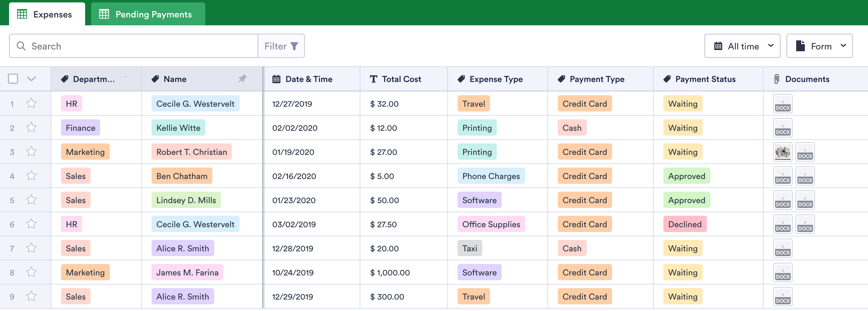Image resolution: width=868 pixels, height=311 pixels.
Task: Click the magnifying glass search icon
Action: 21,46
